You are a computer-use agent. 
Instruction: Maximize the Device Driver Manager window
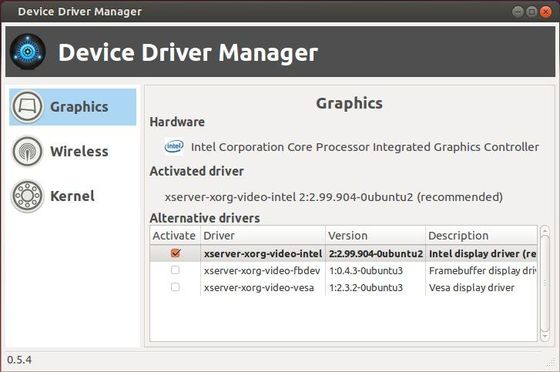532,12
